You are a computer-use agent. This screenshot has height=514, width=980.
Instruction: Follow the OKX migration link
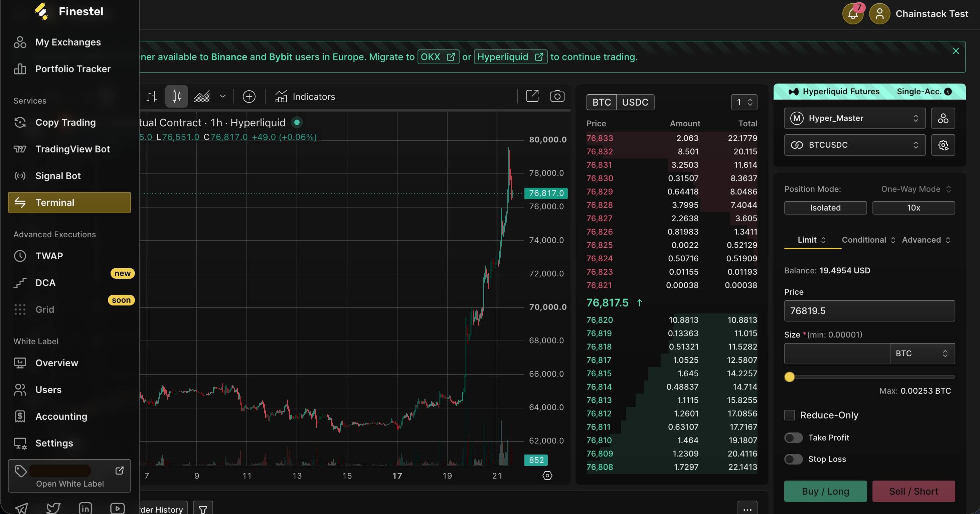coord(438,57)
